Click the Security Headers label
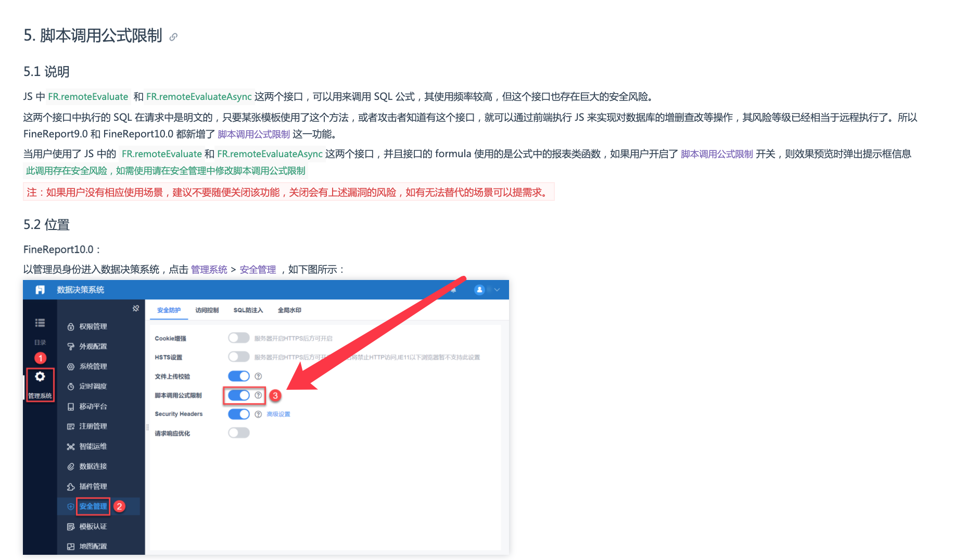965x560 pixels. [x=179, y=414]
